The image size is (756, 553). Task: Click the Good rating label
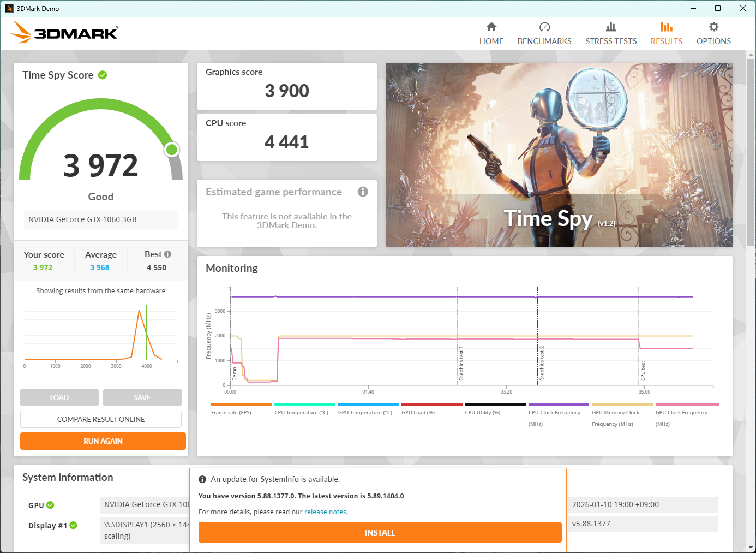click(x=101, y=197)
